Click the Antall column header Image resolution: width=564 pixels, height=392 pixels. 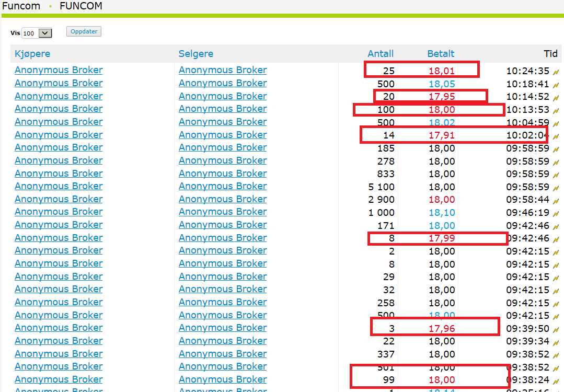(x=381, y=54)
